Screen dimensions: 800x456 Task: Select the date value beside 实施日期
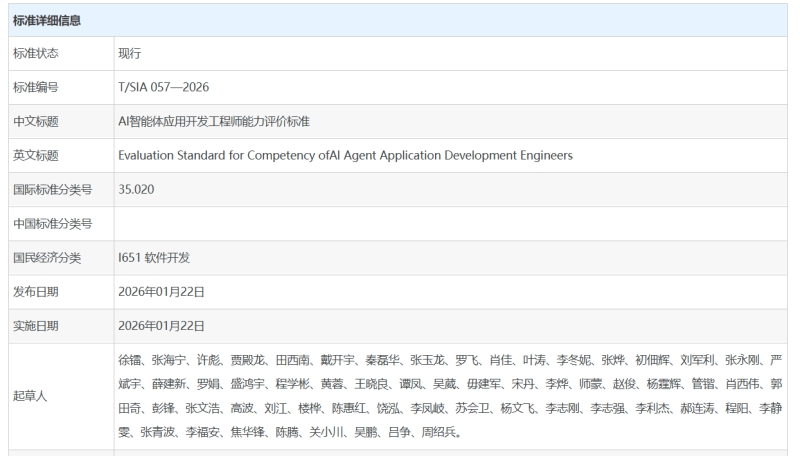161,326
